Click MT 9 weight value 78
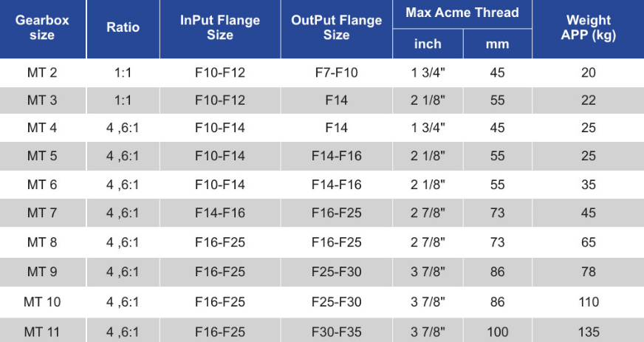The image size is (644, 342). (588, 272)
